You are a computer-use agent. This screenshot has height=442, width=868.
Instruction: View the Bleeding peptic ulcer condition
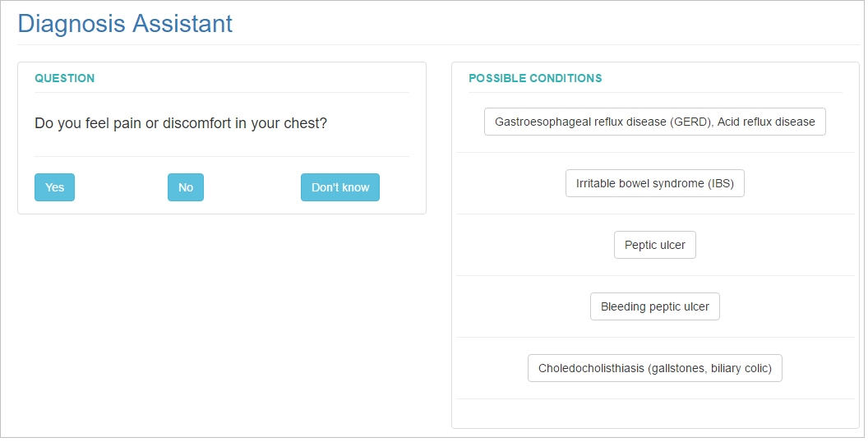click(x=655, y=306)
